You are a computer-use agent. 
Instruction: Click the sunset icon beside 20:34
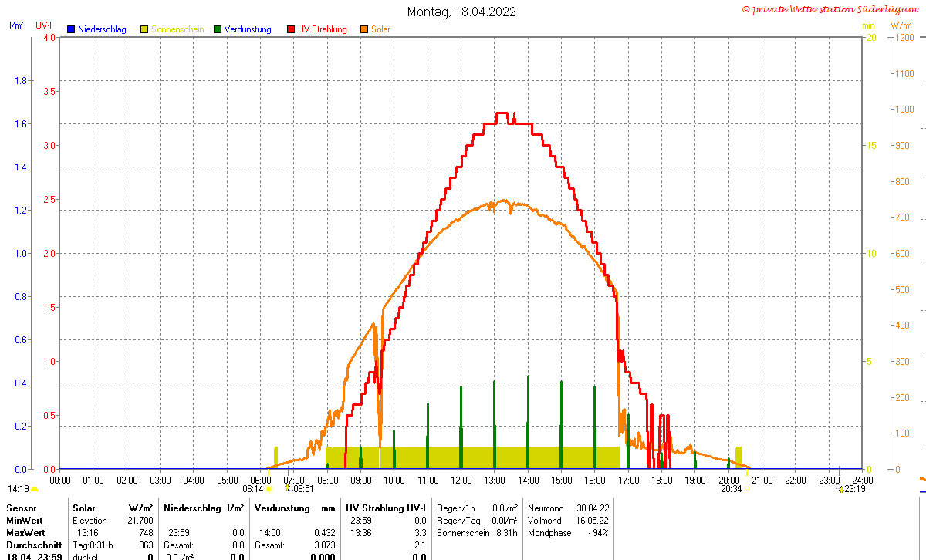coord(746,489)
